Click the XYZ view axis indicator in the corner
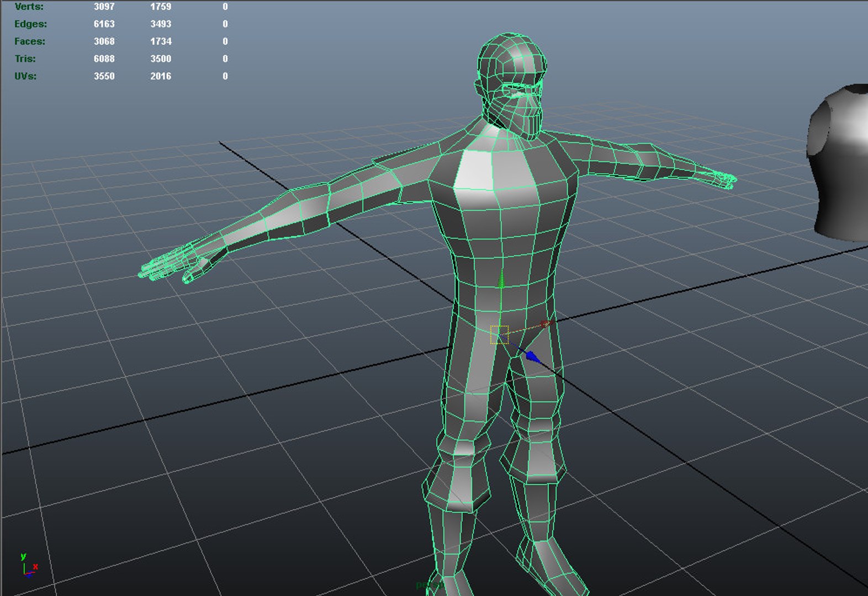Screen dimensions: 868x596 click(28, 566)
